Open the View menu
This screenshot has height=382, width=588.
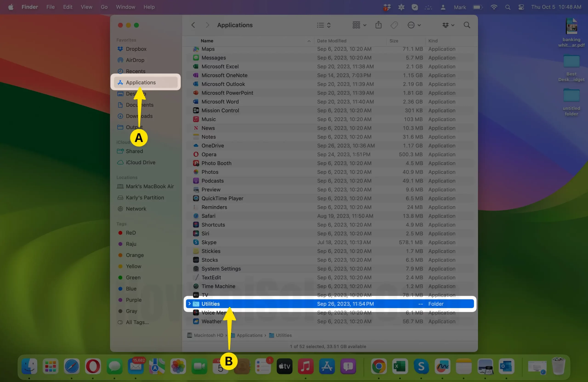coord(86,7)
